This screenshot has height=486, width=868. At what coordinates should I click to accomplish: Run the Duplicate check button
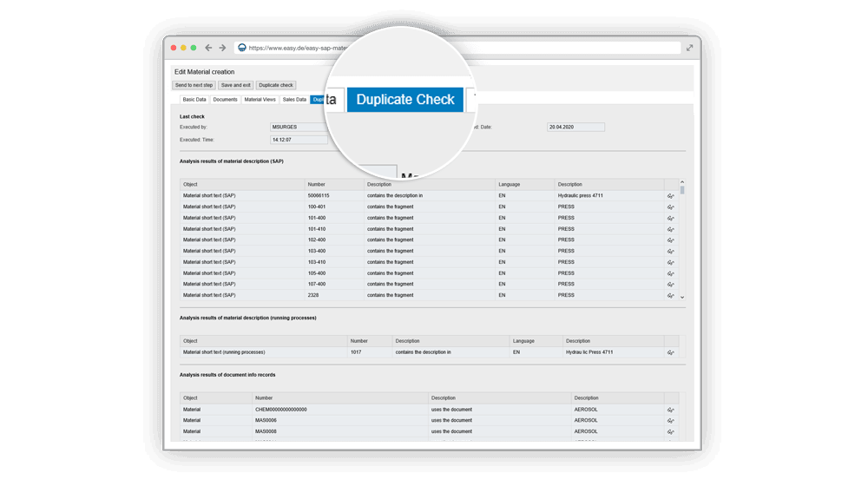[276, 85]
